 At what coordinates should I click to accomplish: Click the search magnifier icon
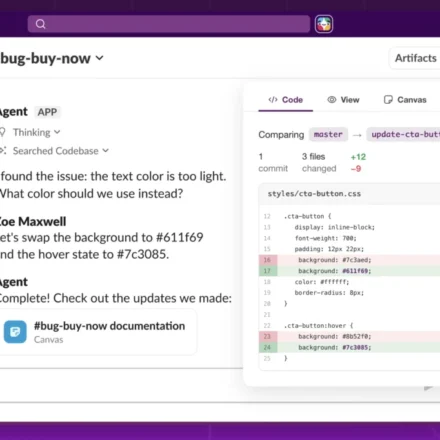(x=41, y=24)
